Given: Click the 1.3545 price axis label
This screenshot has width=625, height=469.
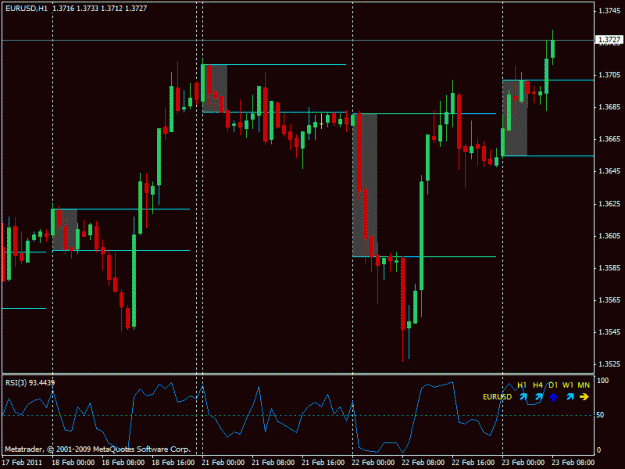Looking at the screenshot, I should pos(609,332).
